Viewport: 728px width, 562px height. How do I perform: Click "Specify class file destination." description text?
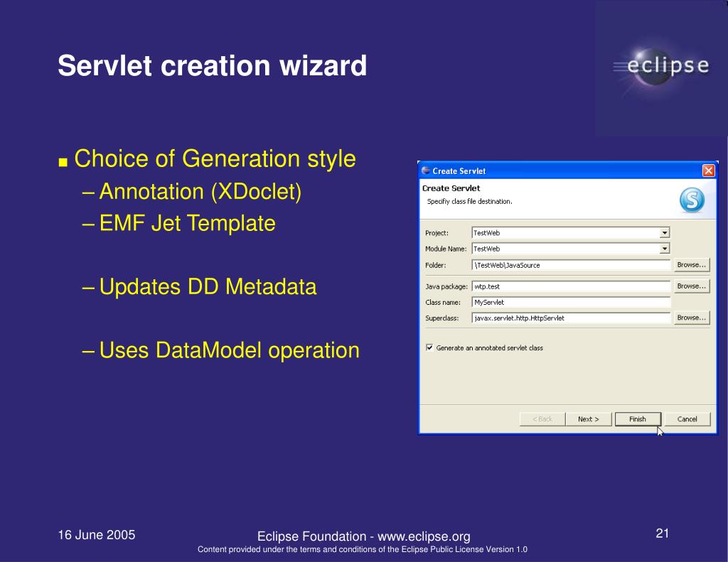[469, 201]
